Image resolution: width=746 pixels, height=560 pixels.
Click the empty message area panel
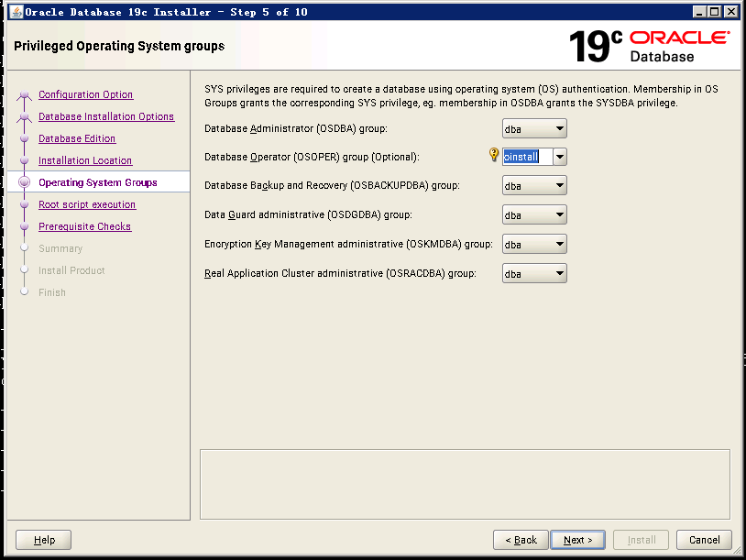pyautogui.click(x=465, y=484)
